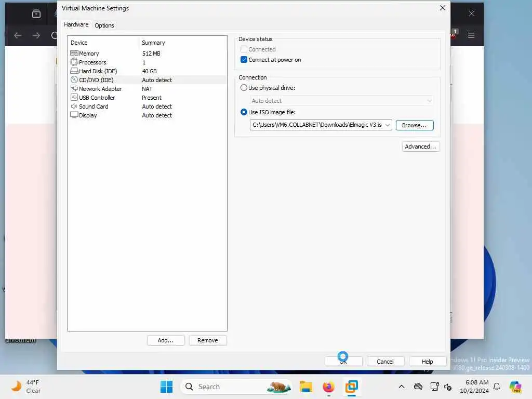The height and width of the screenshot is (399, 532).
Task: Select the Use ISO image file option
Action: point(244,112)
